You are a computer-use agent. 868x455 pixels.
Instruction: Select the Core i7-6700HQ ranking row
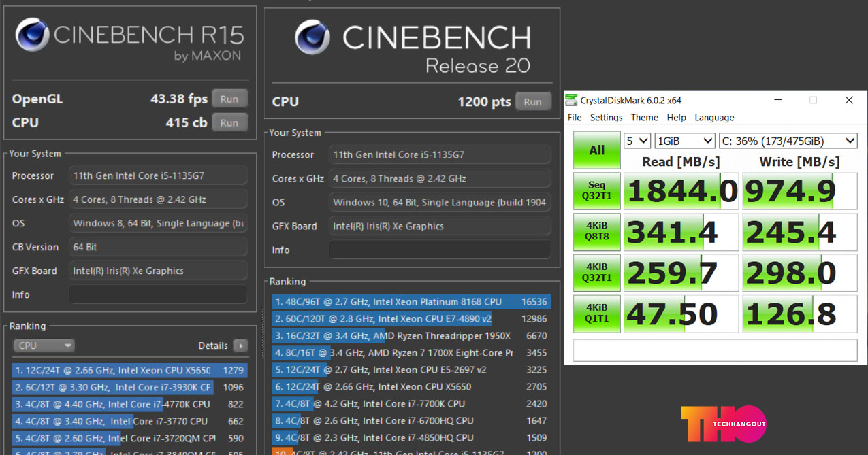pyautogui.click(x=411, y=421)
